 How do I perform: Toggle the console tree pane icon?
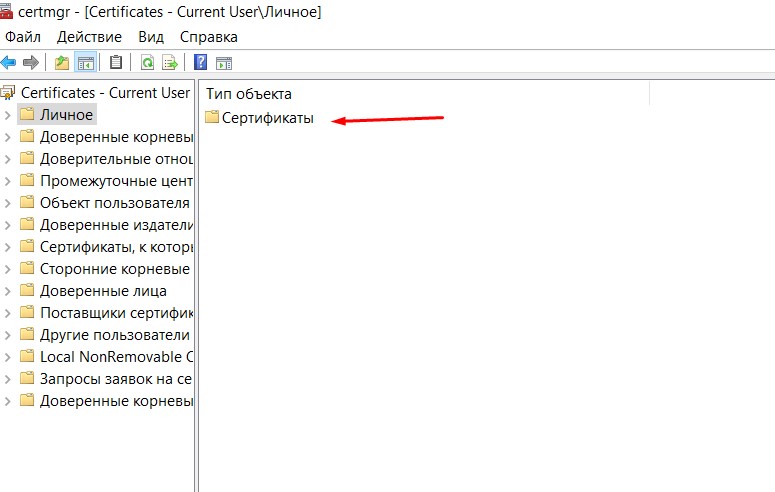coord(86,62)
